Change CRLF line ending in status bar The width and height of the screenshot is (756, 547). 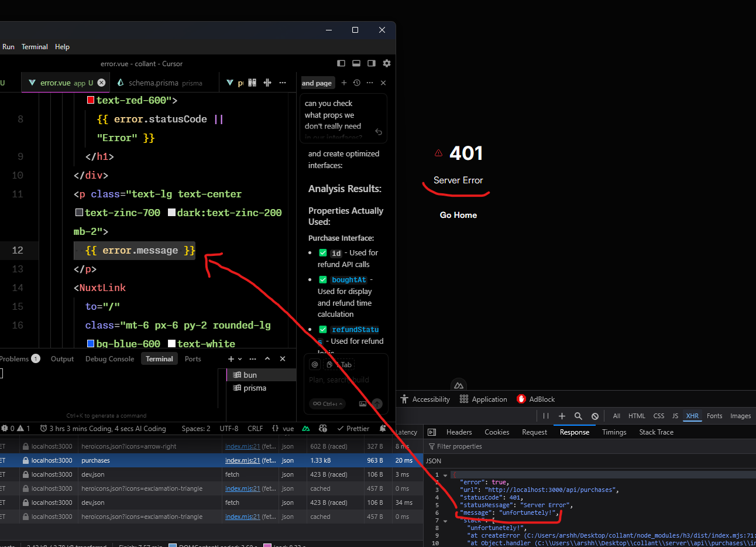point(255,429)
